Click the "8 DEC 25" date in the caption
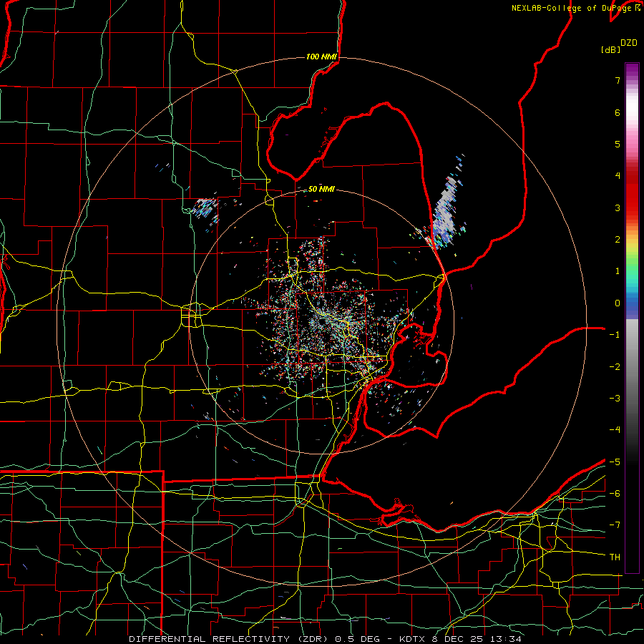 [x=458, y=639]
